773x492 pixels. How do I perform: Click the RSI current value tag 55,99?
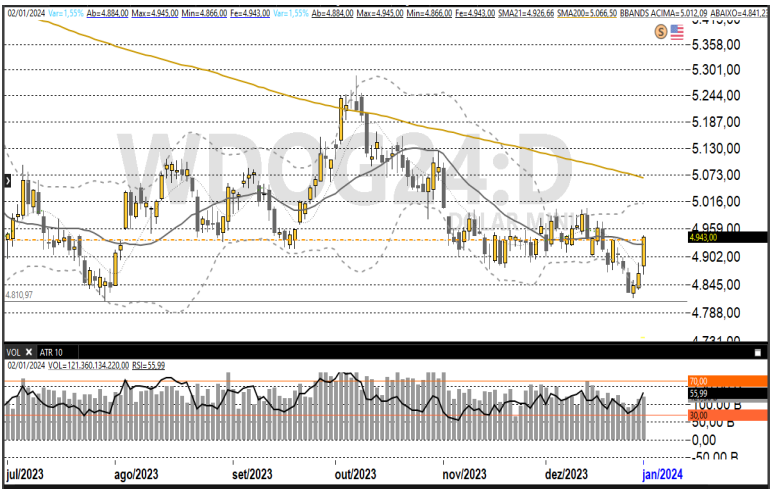click(727, 393)
